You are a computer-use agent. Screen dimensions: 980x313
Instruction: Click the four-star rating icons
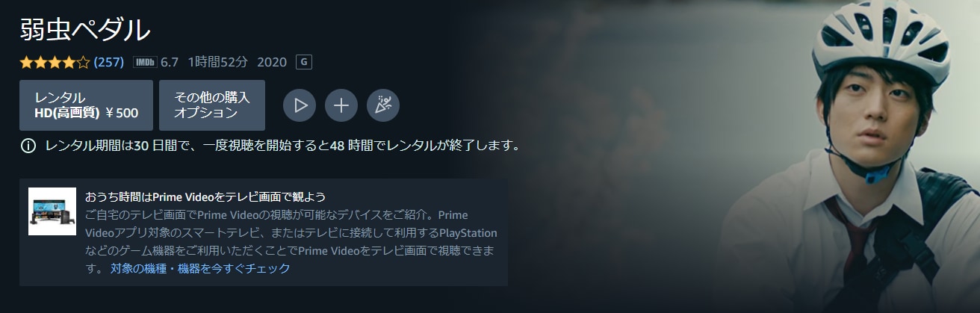coord(55,62)
